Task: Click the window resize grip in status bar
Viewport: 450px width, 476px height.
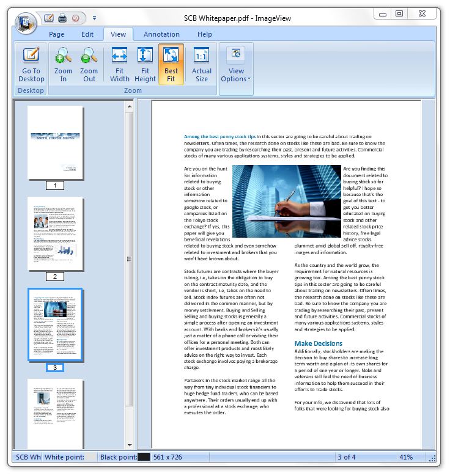Action: [432, 458]
